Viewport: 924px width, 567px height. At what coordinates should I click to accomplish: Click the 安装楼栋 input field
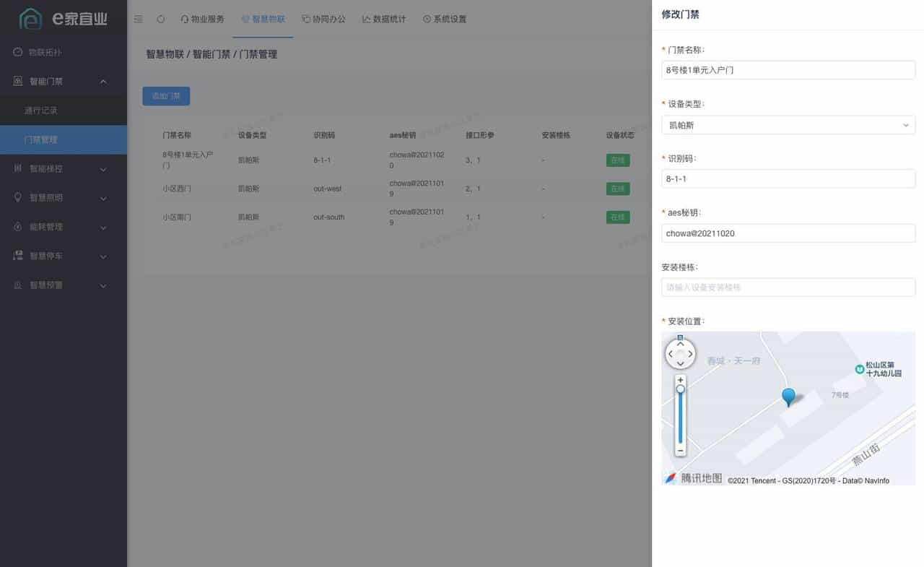(788, 287)
